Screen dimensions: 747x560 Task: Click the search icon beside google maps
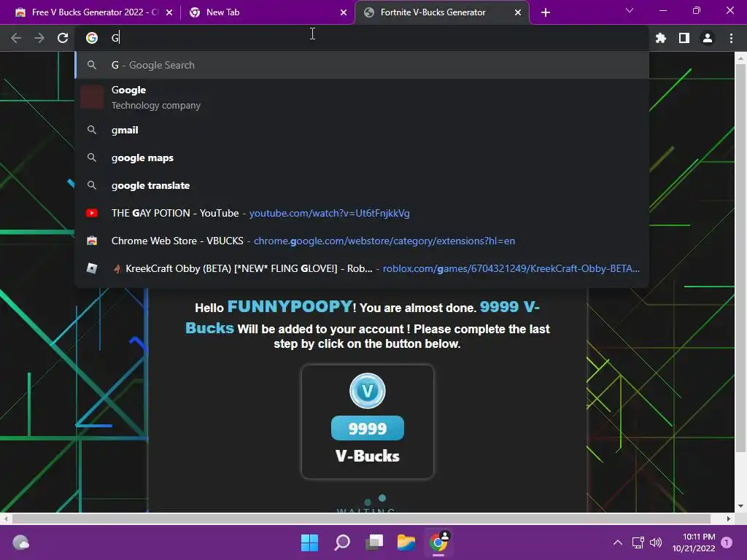click(x=92, y=157)
